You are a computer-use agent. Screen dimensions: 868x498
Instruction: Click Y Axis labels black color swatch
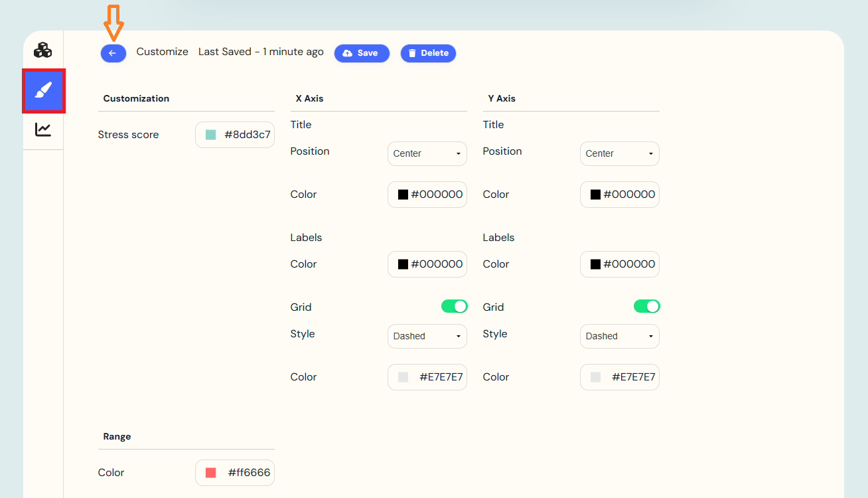tap(595, 264)
